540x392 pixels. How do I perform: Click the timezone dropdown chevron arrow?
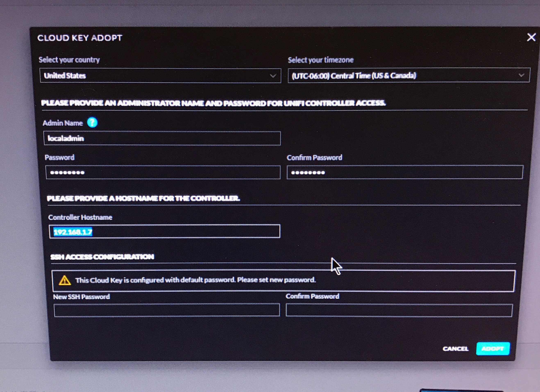[521, 75]
